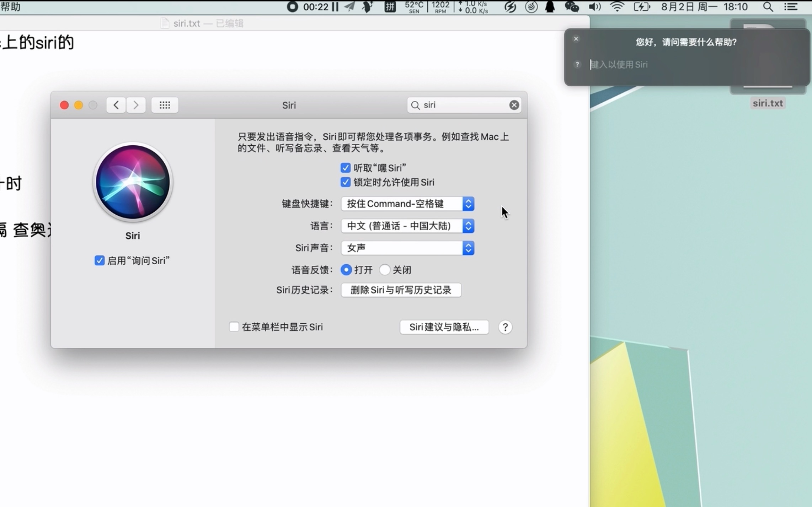The width and height of the screenshot is (812, 507).
Task: Enable 在菜单栏中显示 Siri checkbox
Action: coord(234,327)
